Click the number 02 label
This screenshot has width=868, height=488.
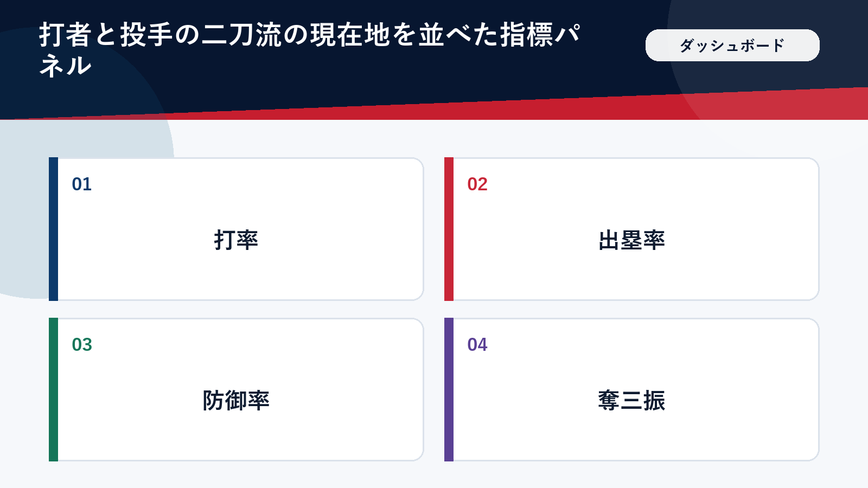point(477,184)
